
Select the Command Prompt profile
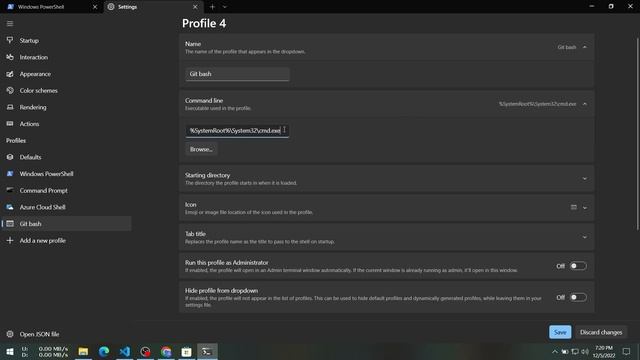[66, 191]
